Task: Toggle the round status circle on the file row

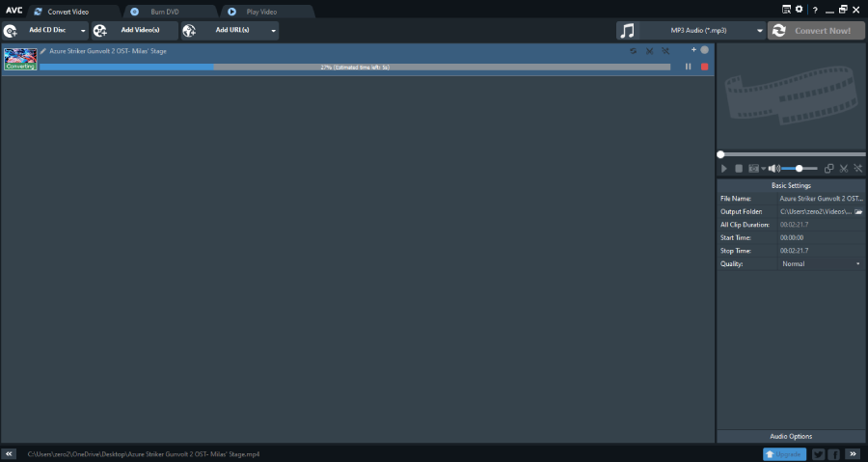Action: pyautogui.click(x=704, y=50)
